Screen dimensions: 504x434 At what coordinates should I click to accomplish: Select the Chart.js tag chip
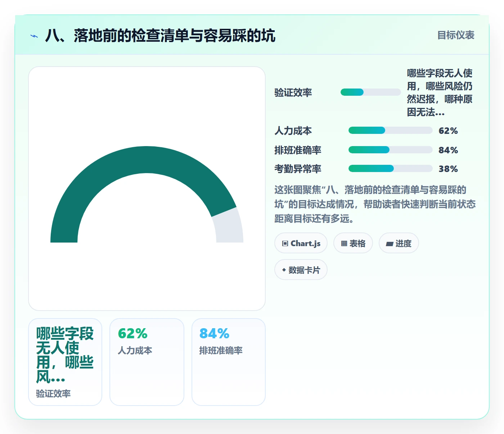pos(301,243)
